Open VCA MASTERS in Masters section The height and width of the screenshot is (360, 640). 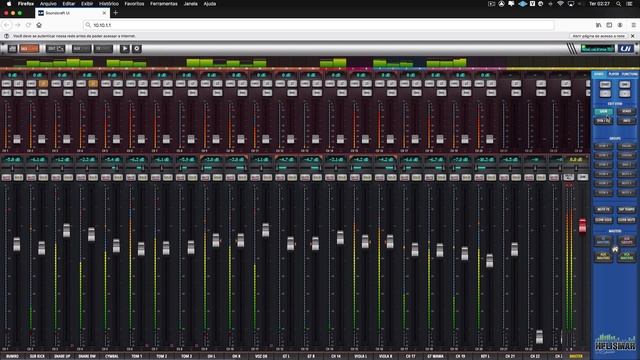(x=626, y=256)
